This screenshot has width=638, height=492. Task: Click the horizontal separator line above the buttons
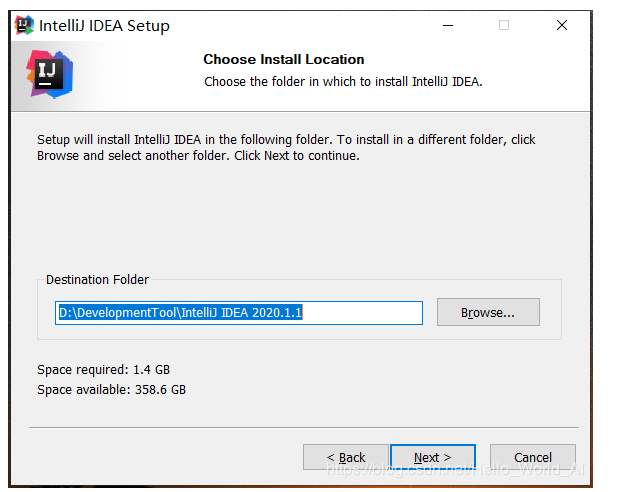304,427
